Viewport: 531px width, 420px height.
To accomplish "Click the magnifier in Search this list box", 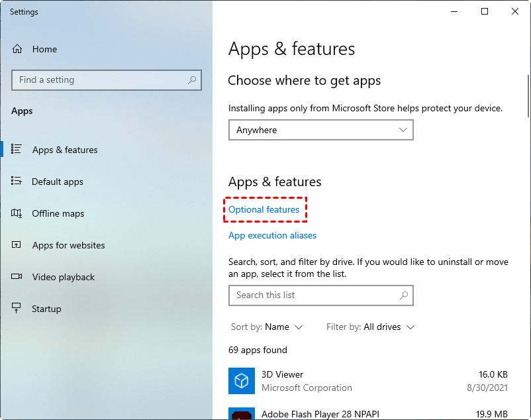I will click(404, 295).
